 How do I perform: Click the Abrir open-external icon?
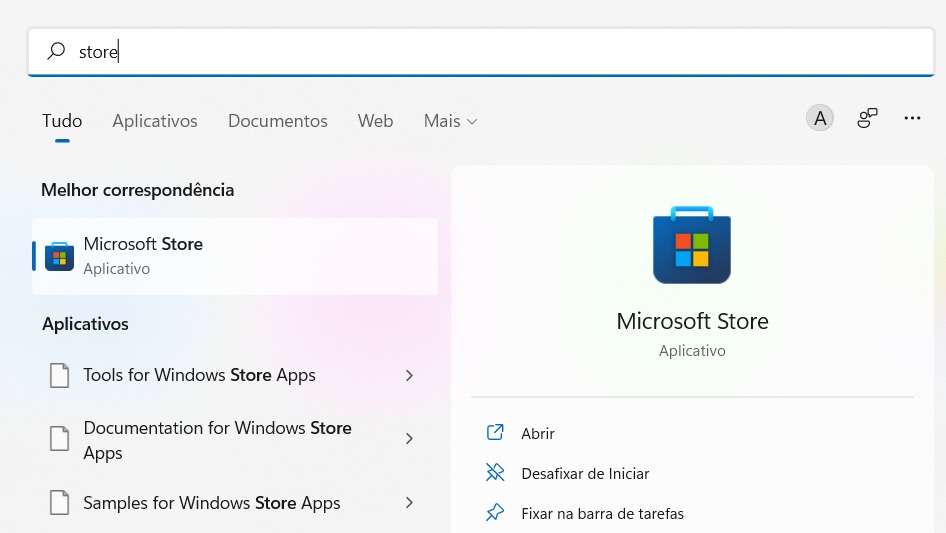(495, 432)
